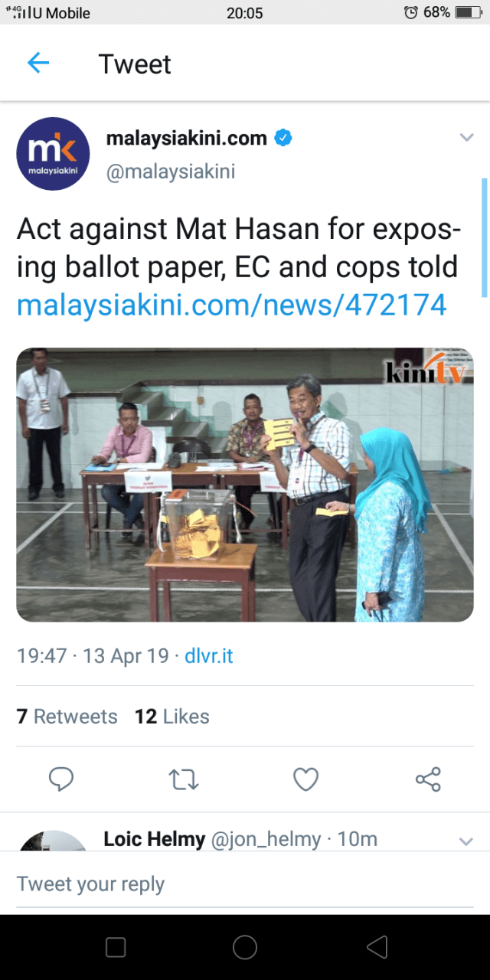
Task: Tap the Tweet your reply field
Action: pyautogui.click(x=245, y=884)
